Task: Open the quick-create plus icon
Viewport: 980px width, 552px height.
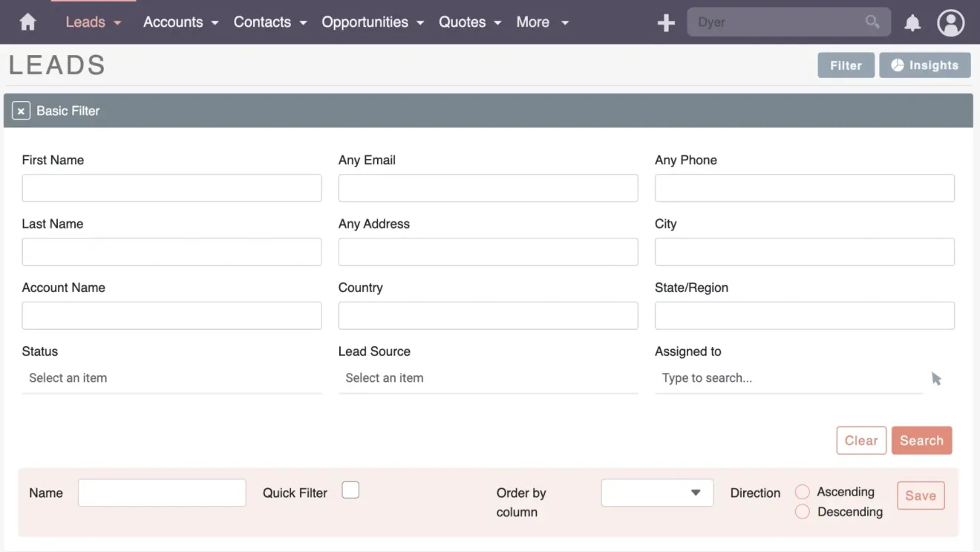Action: click(665, 22)
